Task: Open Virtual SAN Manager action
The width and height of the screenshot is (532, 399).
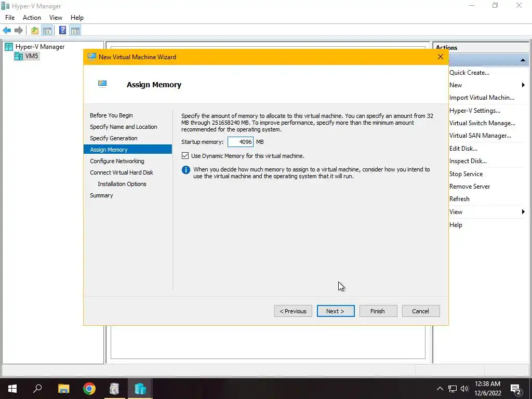Action: (480, 136)
